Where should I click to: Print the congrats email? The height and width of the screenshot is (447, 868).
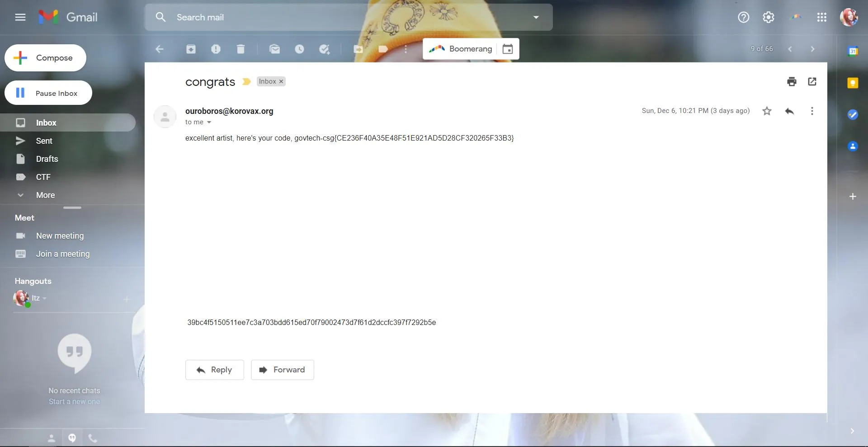point(791,82)
